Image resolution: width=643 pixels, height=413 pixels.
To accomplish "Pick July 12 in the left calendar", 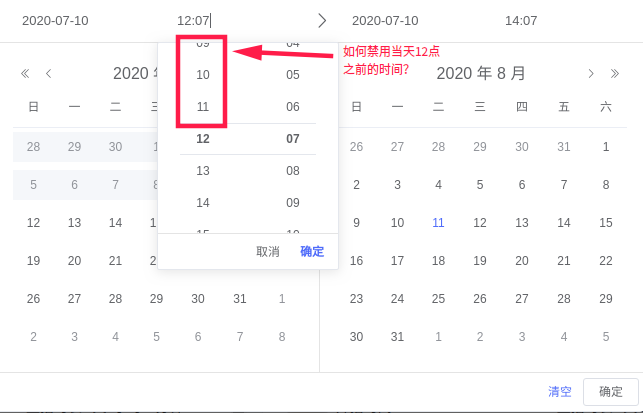I will [x=33, y=223].
